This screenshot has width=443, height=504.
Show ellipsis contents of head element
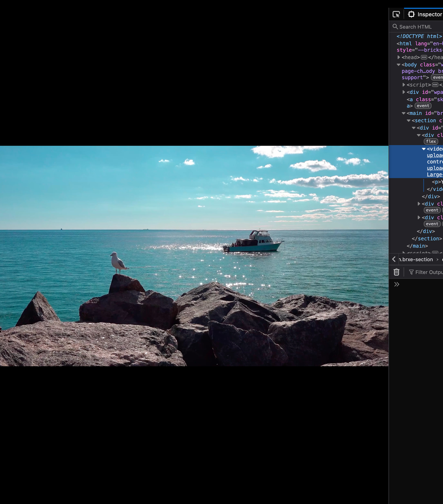424,57
